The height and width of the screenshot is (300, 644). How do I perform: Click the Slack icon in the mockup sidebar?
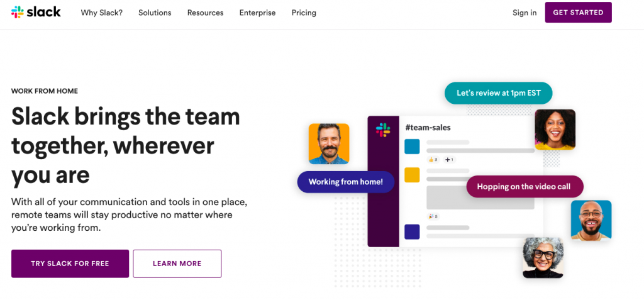tap(383, 130)
